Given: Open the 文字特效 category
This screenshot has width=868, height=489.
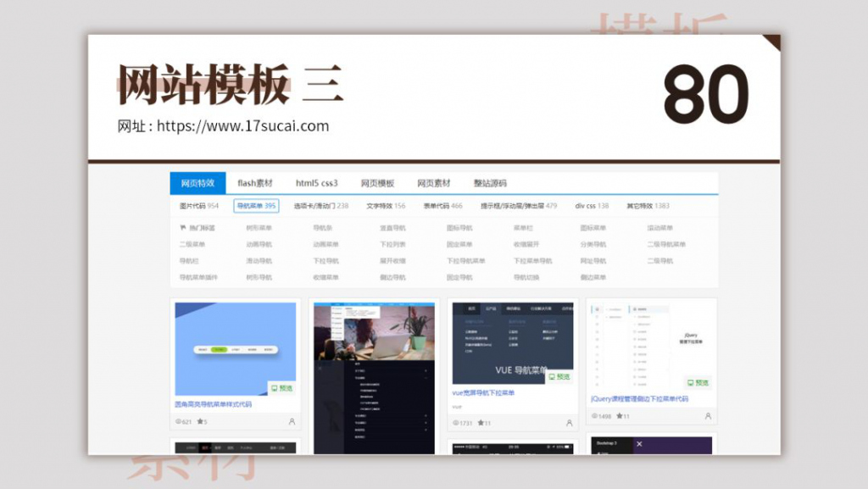Looking at the screenshot, I should pos(380,205).
